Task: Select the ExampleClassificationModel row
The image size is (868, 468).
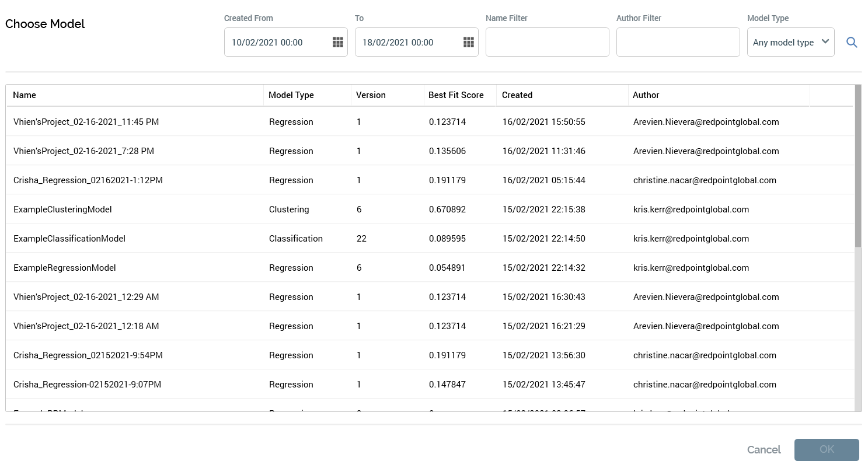Action: 69,239
